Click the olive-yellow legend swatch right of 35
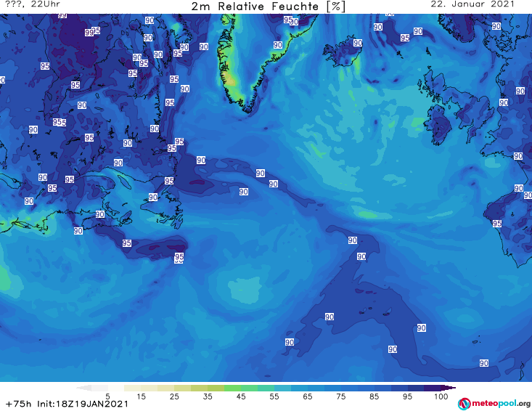Screen dimensions: 532x411 (216, 388)
